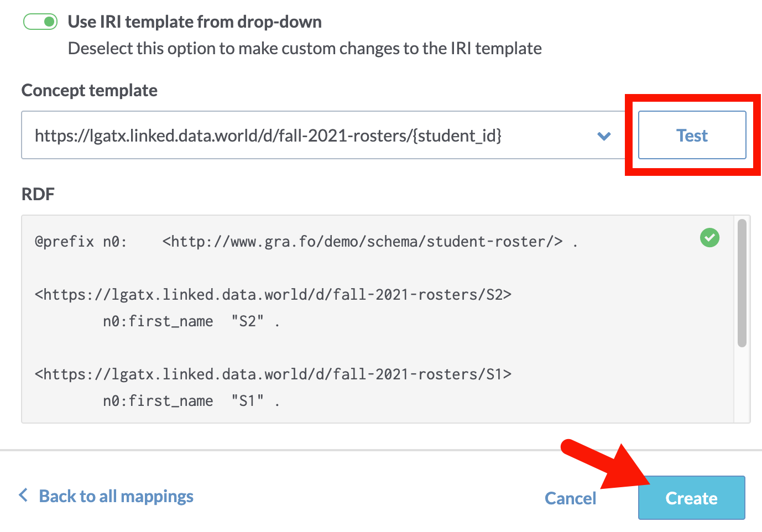The image size is (762, 532).
Task: Click the 'Deselect this option' description text
Action: coord(305,49)
